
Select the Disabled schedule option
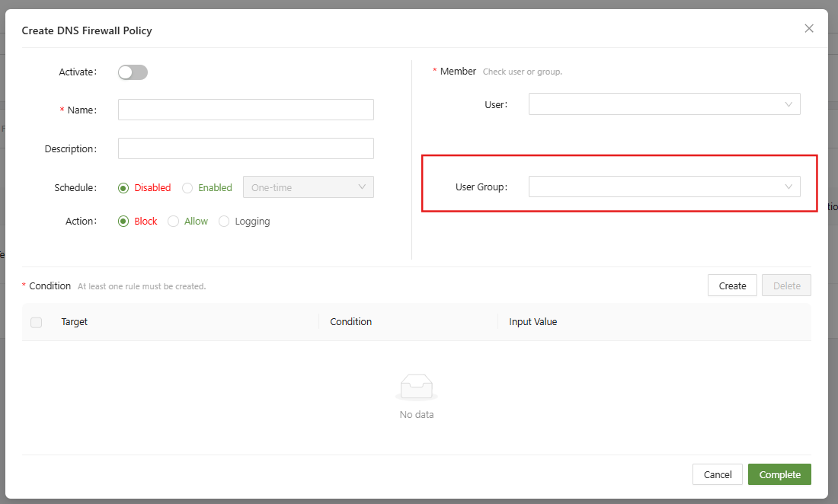(x=123, y=188)
